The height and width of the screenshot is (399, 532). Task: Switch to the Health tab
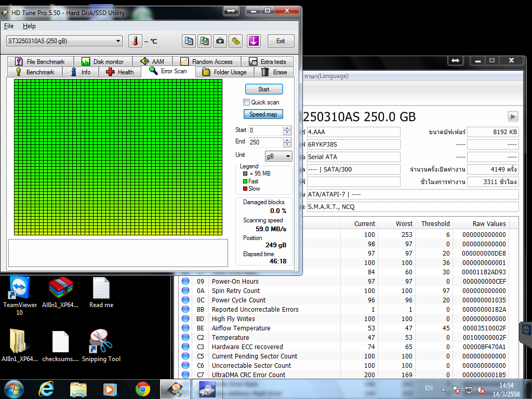(120, 72)
